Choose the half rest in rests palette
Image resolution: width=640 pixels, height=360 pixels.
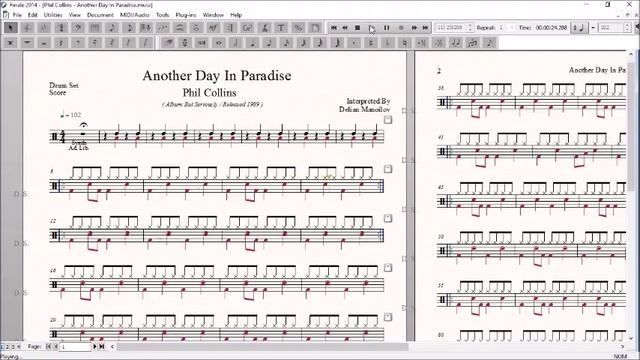[44, 42]
